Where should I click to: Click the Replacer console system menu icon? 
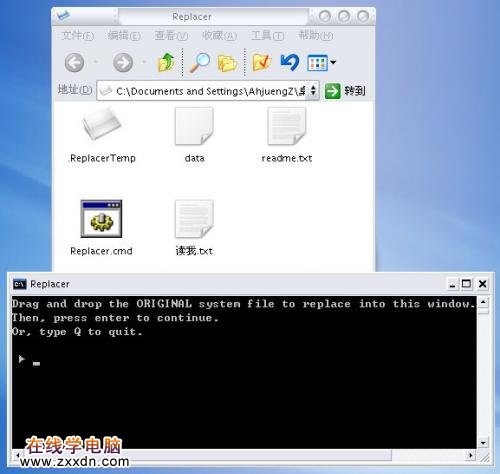coord(19,284)
